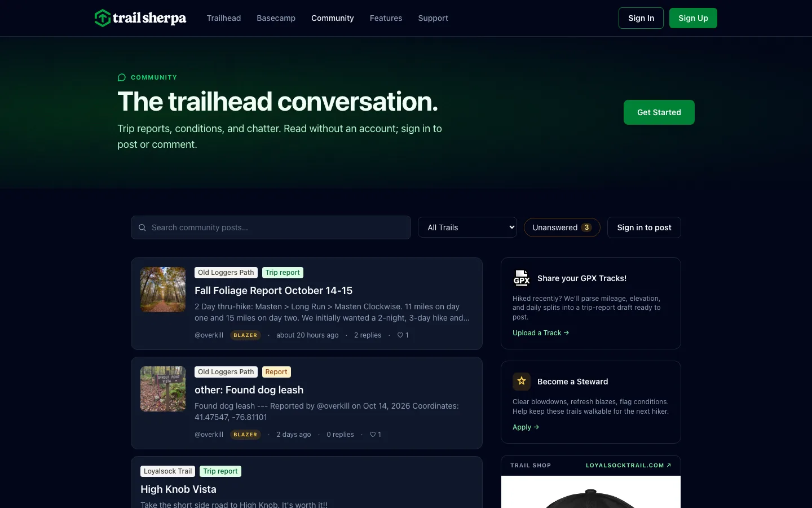
Task: Follow the Apply link
Action: click(526, 427)
